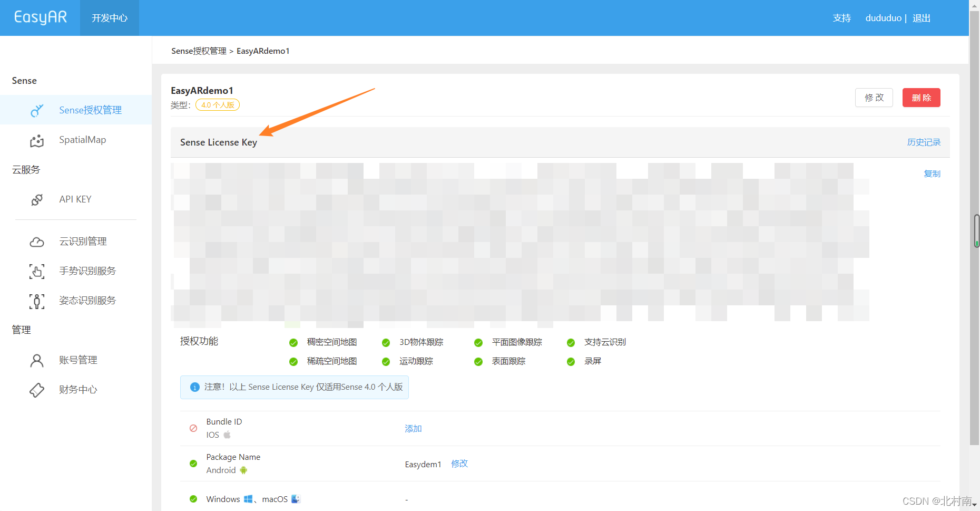Open 手势识别服务 menu item
The image size is (980, 511).
click(x=87, y=271)
